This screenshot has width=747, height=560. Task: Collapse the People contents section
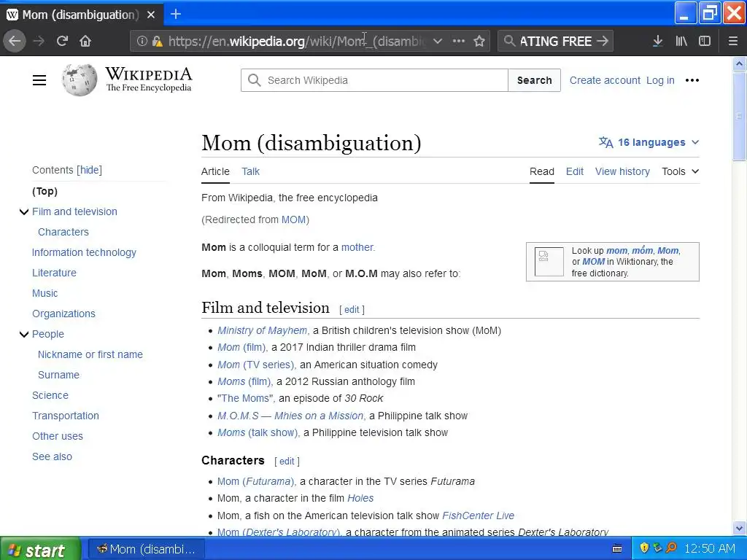(x=24, y=334)
